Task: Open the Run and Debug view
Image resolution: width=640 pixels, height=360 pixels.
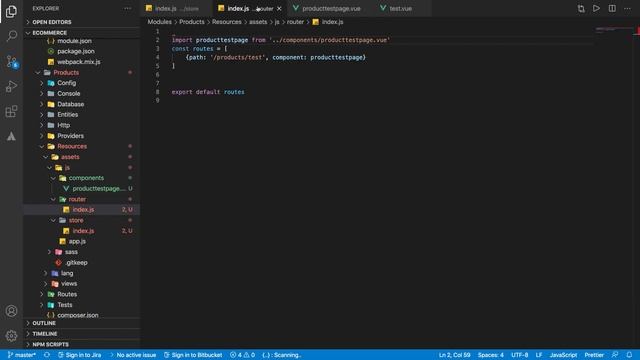Action: click(11, 87)
